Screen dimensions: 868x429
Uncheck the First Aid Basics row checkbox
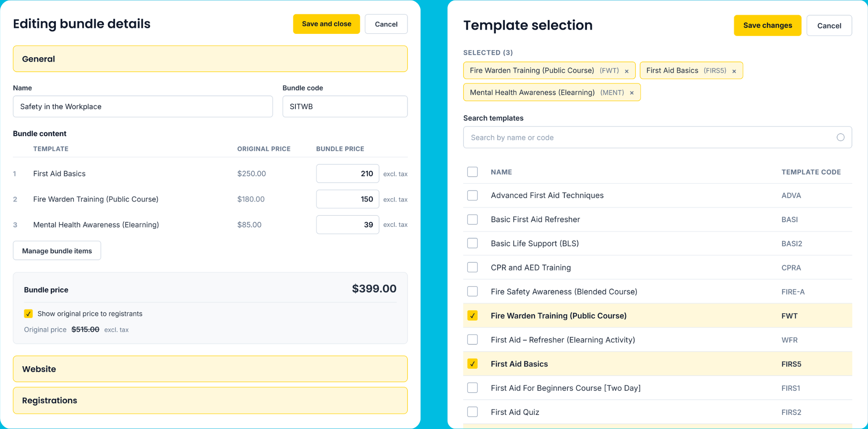[472, 364]
